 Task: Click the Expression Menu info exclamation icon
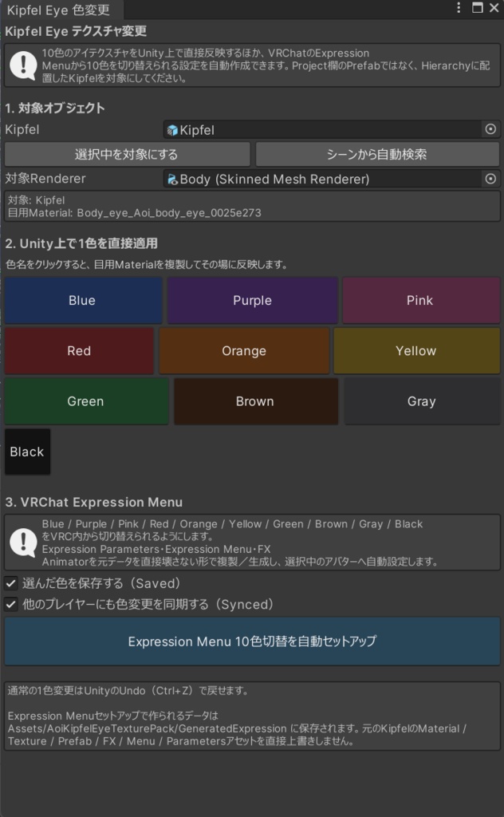(23, 543)
